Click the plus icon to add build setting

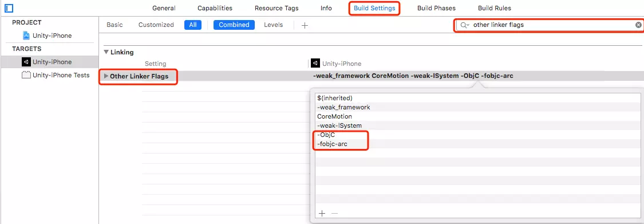(x=305, y=25)
